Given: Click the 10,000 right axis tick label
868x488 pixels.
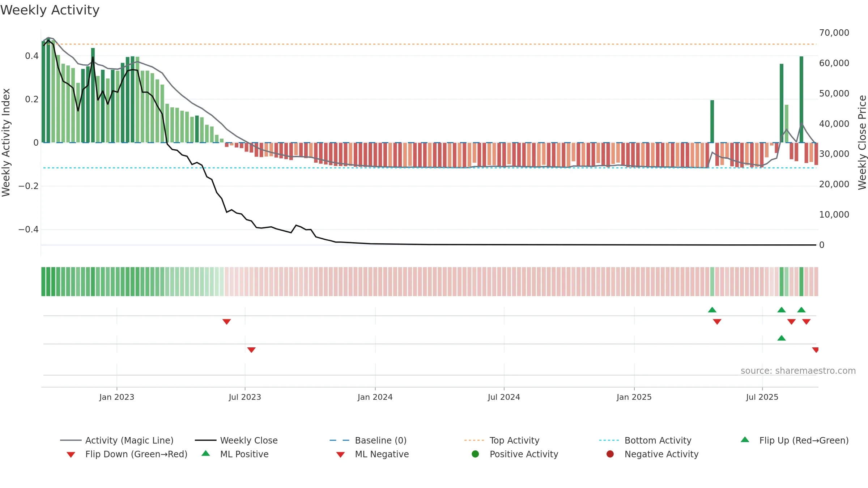Looking at the screenshot, I should 834,215.
